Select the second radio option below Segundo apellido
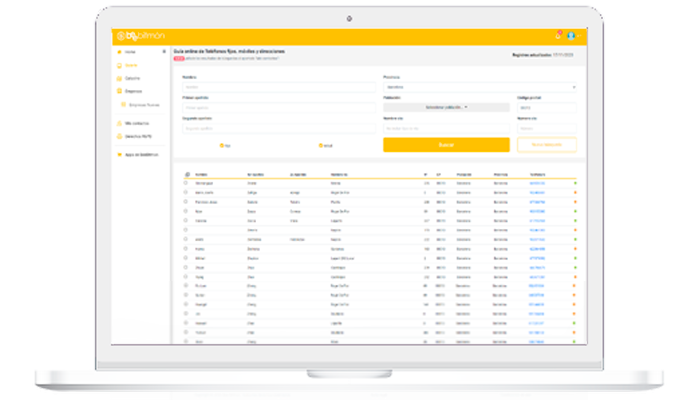 (321, 145)
